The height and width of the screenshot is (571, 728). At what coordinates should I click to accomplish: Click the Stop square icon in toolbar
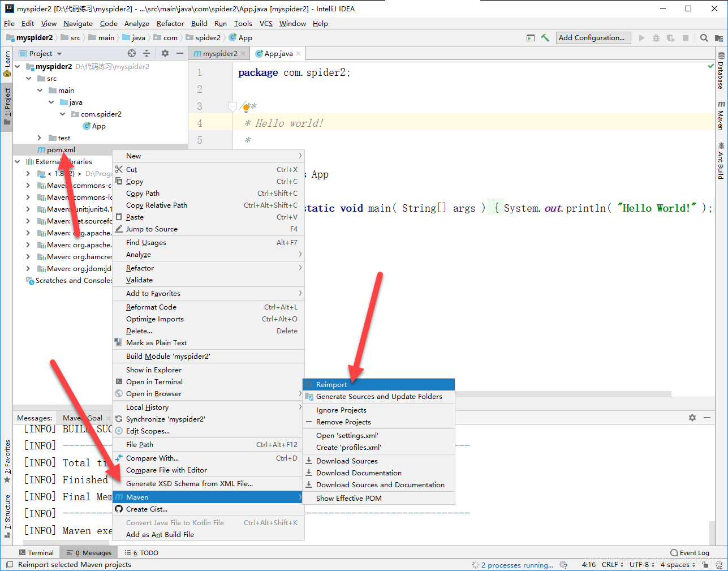pos(686,38)
